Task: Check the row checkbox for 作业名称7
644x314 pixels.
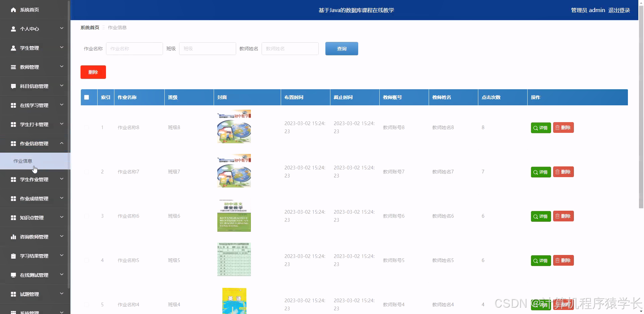Action: pyautogui.click(x=87, y=172)
